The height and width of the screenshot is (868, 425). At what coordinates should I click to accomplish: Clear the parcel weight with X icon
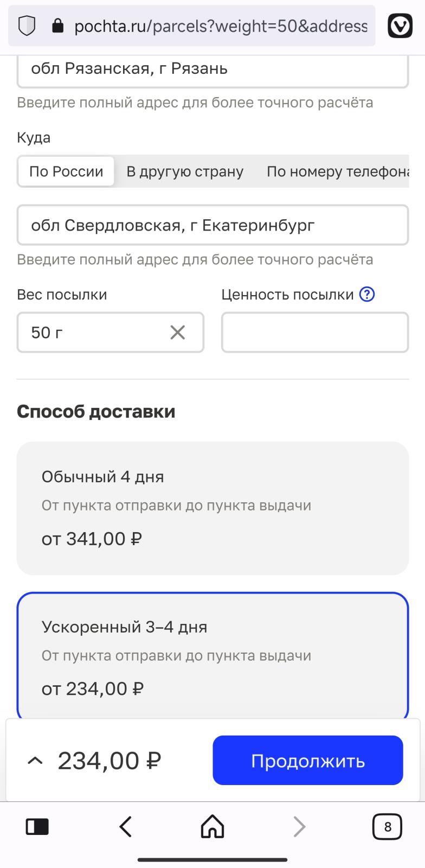coord(178,332)
